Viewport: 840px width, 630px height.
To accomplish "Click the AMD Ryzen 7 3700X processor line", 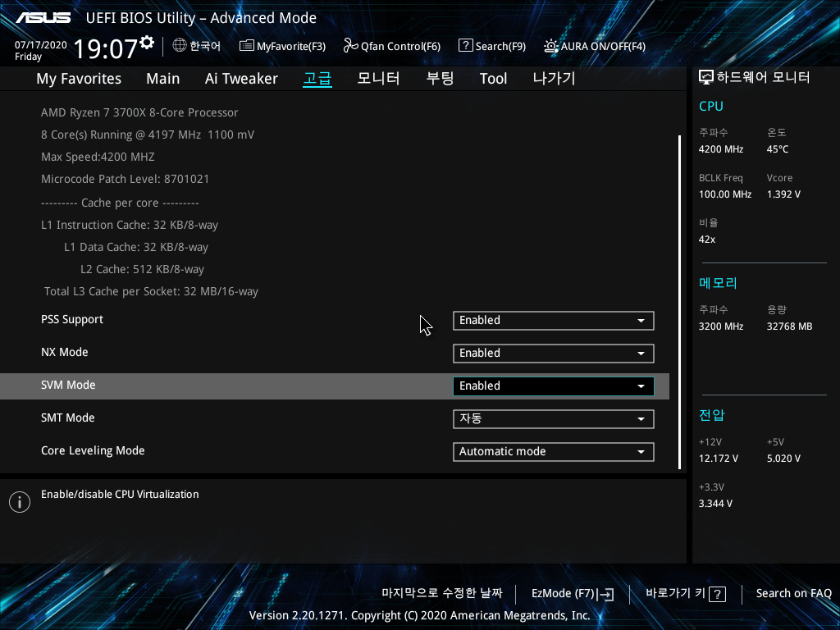I will [x=139, y=112].
